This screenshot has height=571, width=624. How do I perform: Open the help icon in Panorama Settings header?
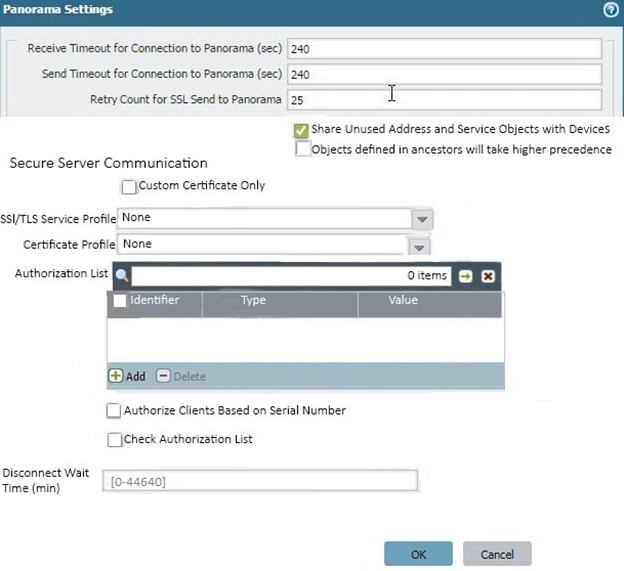(x=610, y=9)
